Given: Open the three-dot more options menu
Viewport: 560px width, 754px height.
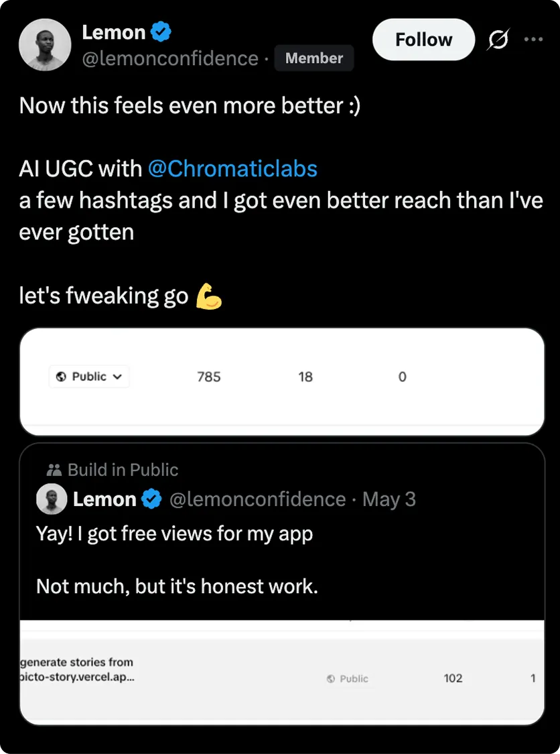Looking at the screenshot, I should (x=534, y=40).
